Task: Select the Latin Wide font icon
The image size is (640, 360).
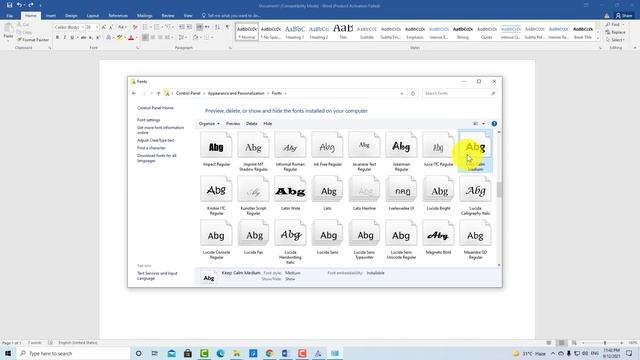Action: (x=290, y=189)
